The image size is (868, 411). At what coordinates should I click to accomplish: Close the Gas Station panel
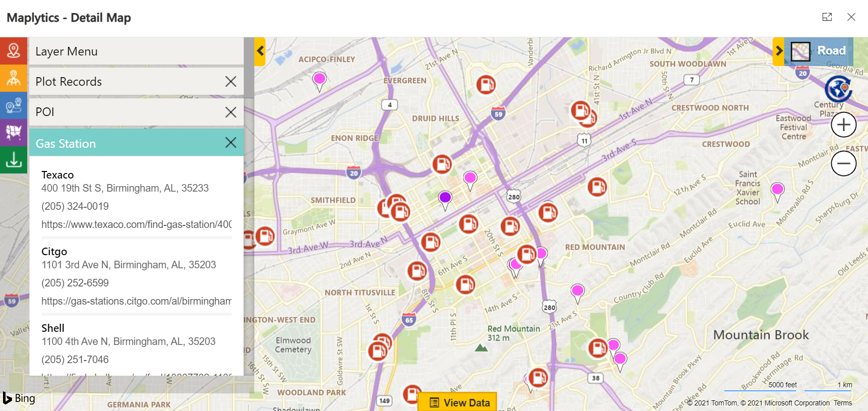(x=231, y=143)
